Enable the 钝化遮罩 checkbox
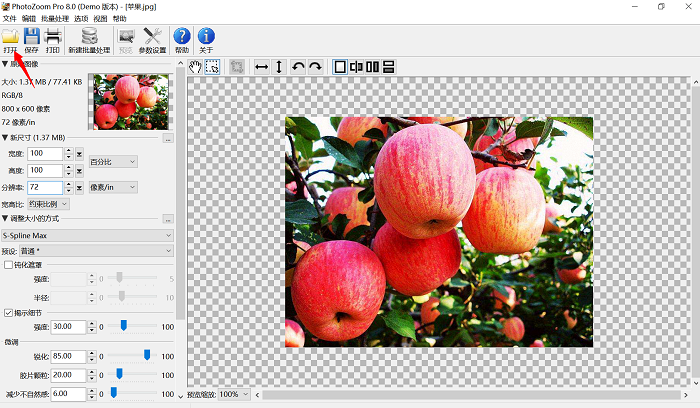Viewport: 700px width, 408px height. (9, 265)
